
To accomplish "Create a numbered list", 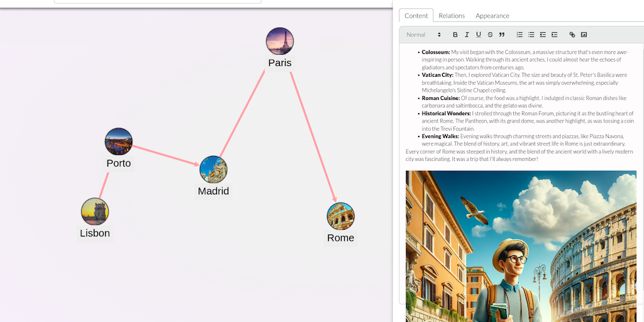I will (x=519, y=35).
